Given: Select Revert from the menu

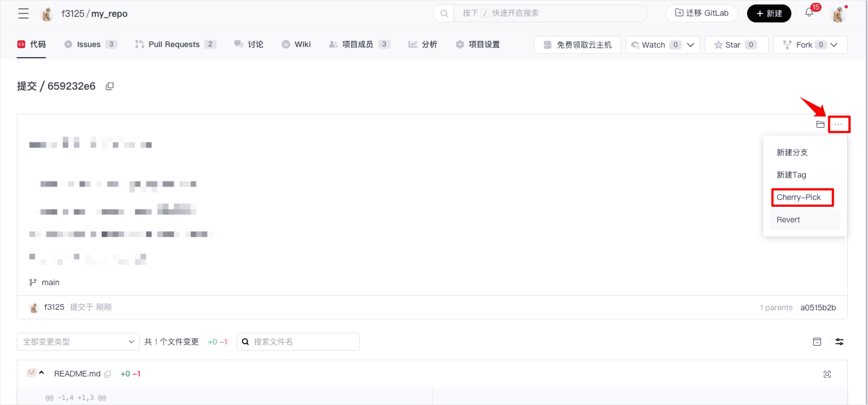Looking at the screenshot, I should click(x=789, y=220).
